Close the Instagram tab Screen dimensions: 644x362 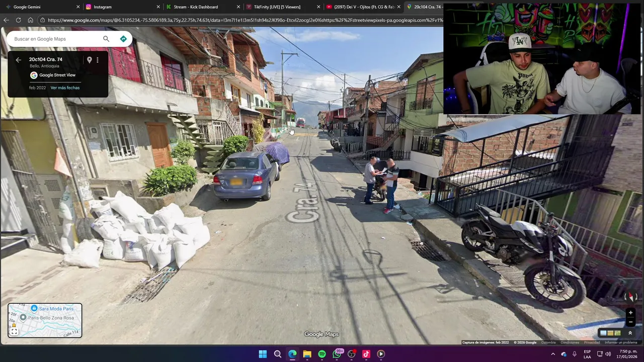tap(158, 7)
